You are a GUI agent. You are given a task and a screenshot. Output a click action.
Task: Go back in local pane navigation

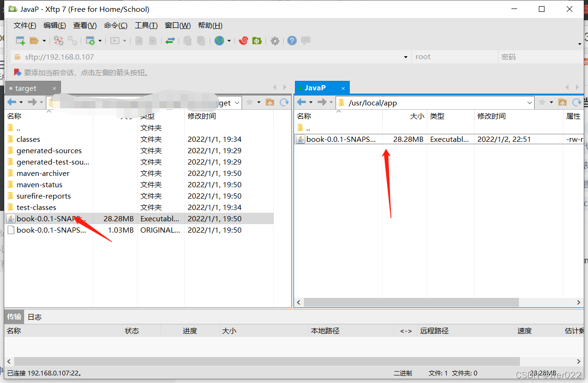click(12, 102)
